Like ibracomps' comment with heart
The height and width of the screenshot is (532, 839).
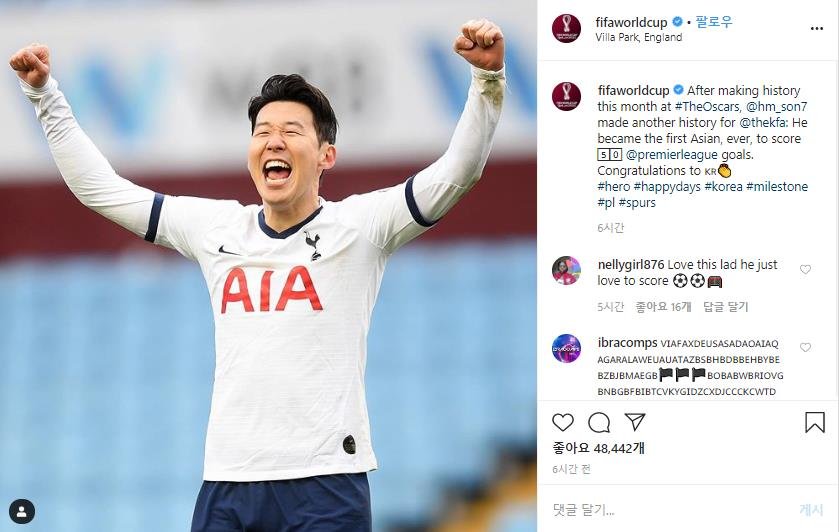[805, 347]
